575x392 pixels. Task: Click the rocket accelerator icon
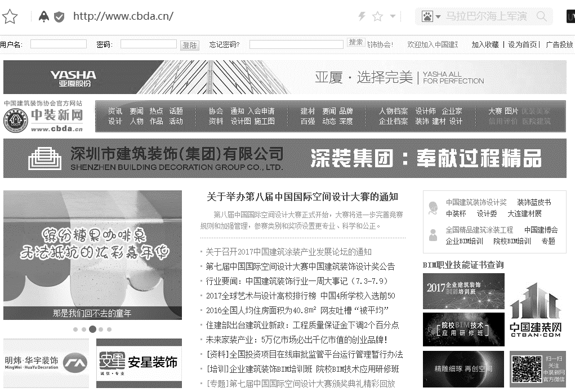pyautogui.click(x=44, y=16)
